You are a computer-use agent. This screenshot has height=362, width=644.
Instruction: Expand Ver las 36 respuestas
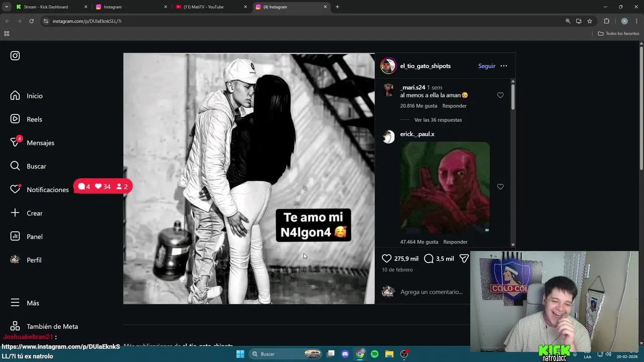point(438,120)
